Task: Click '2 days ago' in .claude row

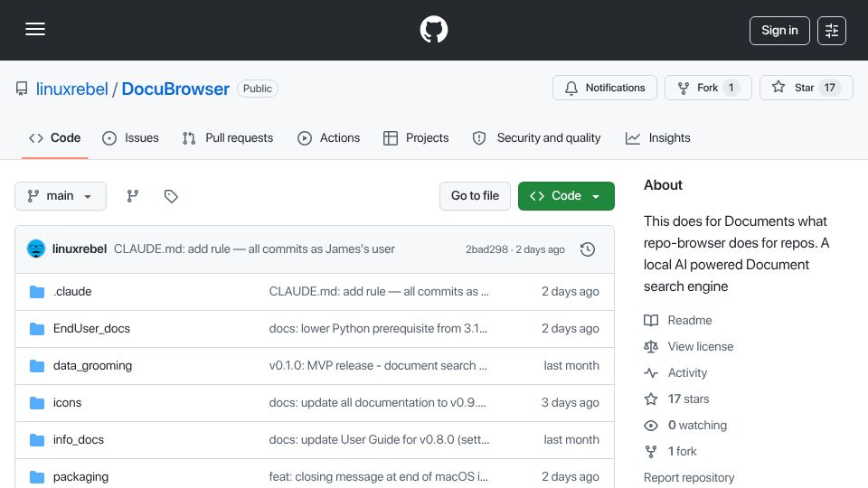Action: click(x=571, y=292)
